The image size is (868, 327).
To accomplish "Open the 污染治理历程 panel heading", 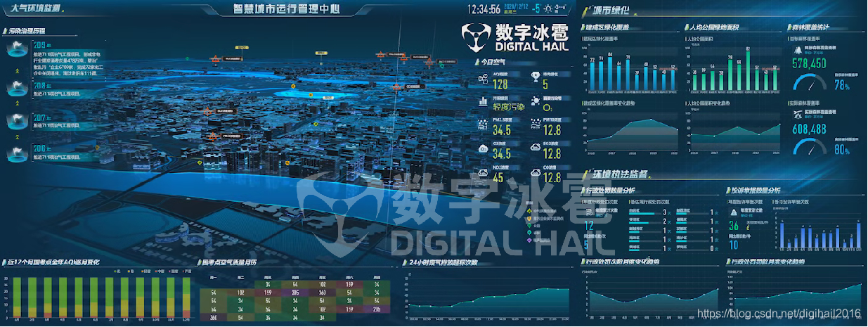I will (x=27, y=31).
